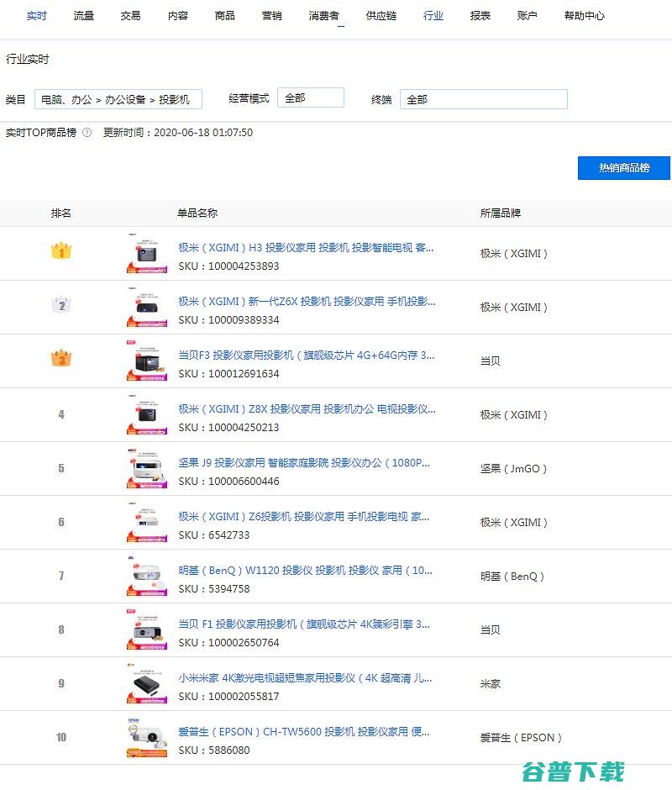Click the bronze crown rank 3 icon
The height and width of the screenshot is (790, 672).
tap(61, 358)
